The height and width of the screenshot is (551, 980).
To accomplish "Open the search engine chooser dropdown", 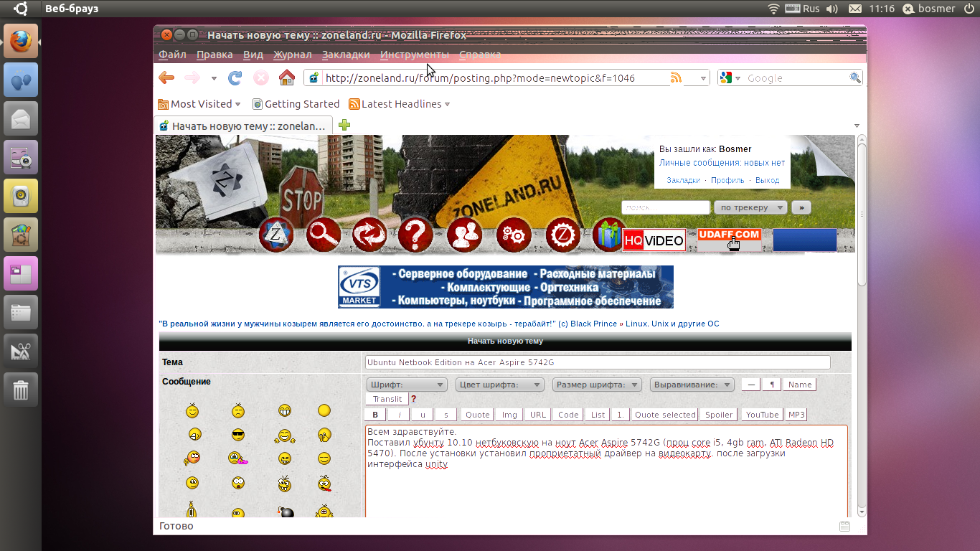I will (x=729, y=77).
